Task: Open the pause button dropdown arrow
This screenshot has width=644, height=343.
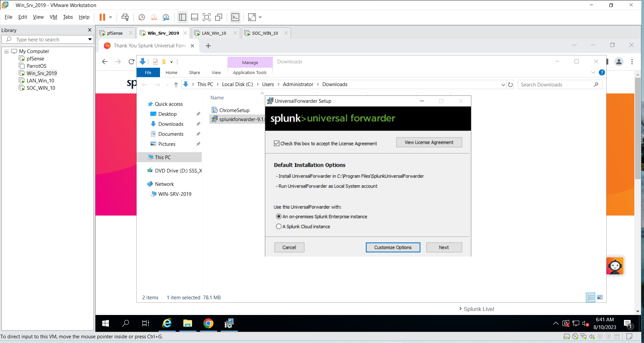Action: 111,17
